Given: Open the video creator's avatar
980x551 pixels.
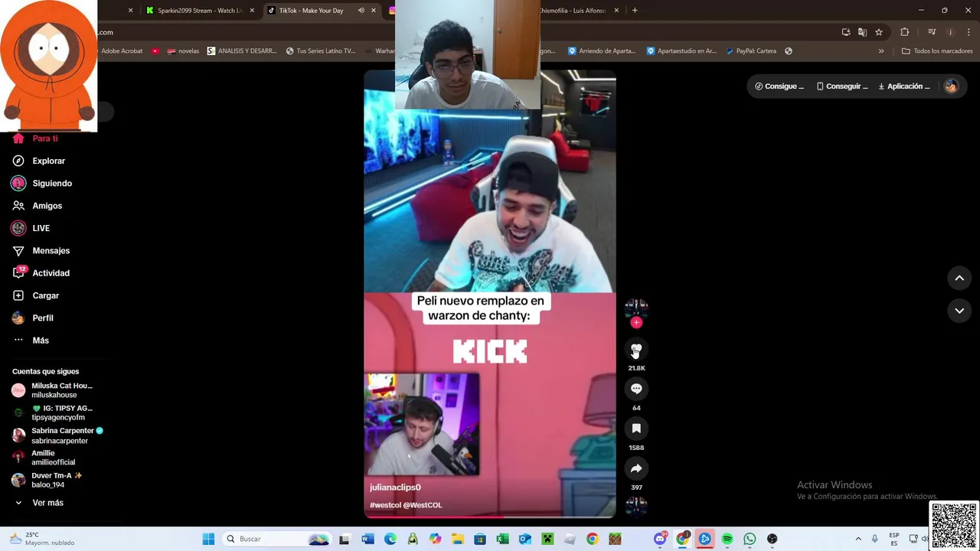Looking at the screenshot, I should (636, 307).
